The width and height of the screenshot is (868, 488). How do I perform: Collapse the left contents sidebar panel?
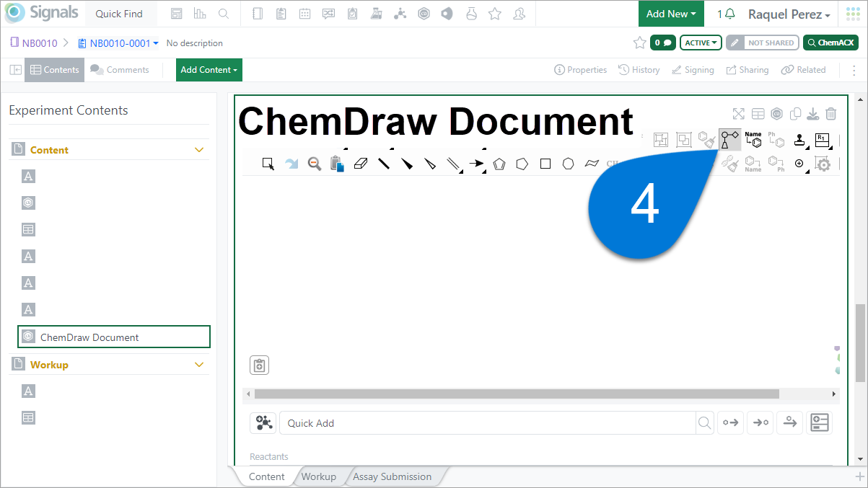(15, 70)
